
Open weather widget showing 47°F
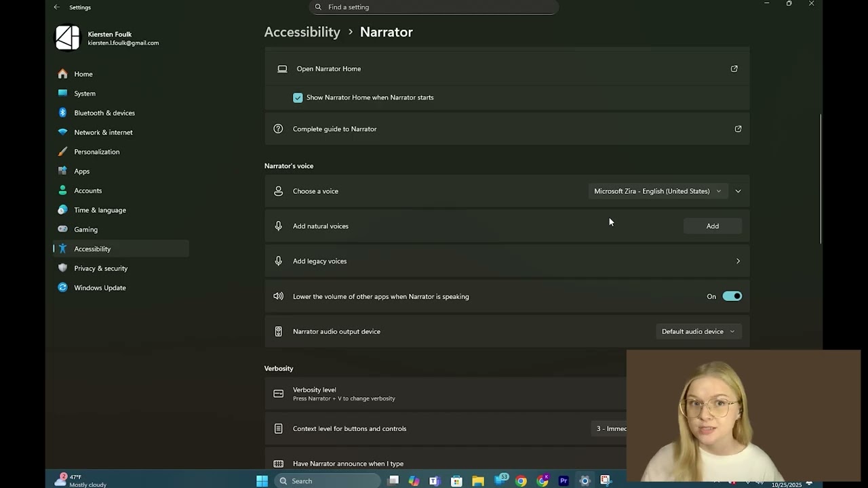click(82, 481)
